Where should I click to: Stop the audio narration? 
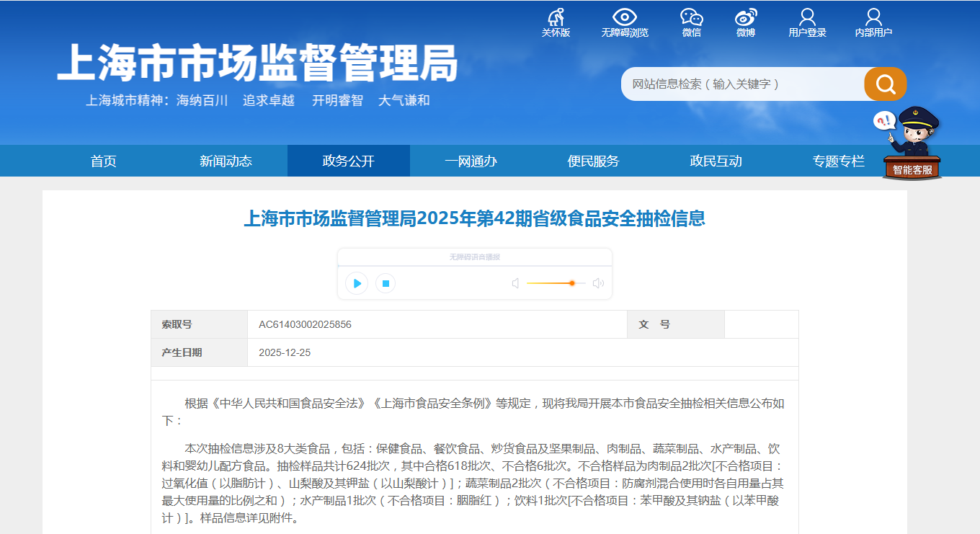tap(386, 283)
